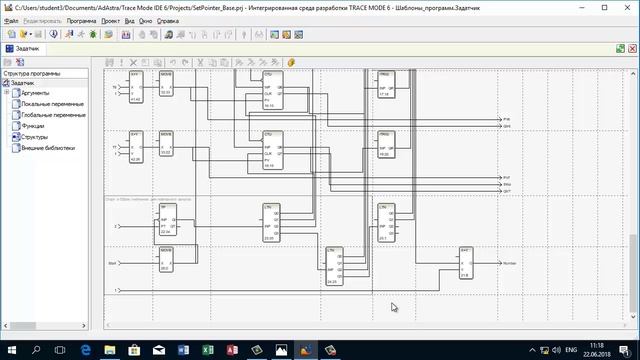
Task: Click the Undo arrow in editor toolbar
Action: 173,62
